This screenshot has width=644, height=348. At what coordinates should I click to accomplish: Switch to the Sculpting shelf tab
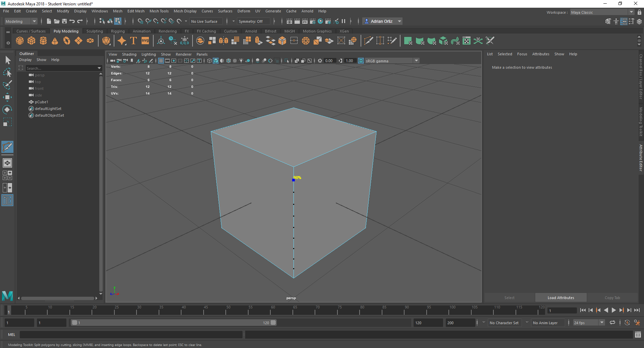click(x=95, y=31)
